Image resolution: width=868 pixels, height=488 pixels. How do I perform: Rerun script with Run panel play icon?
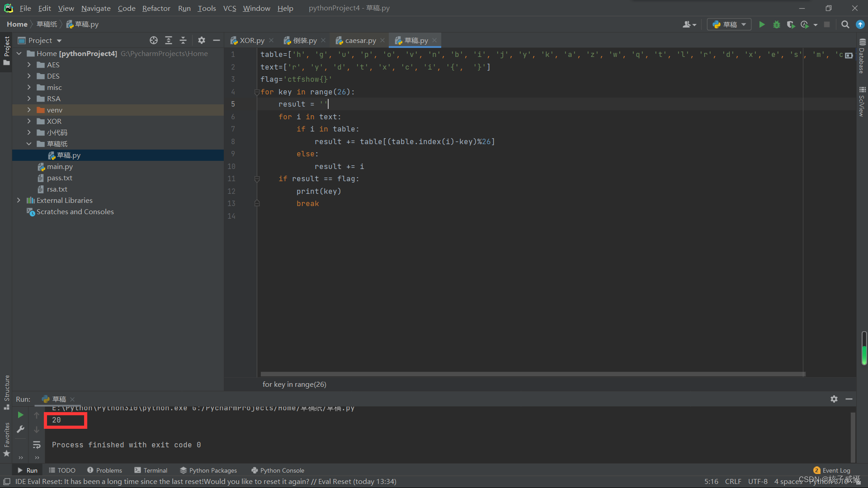pyautogui.click(x=20, y=415)
